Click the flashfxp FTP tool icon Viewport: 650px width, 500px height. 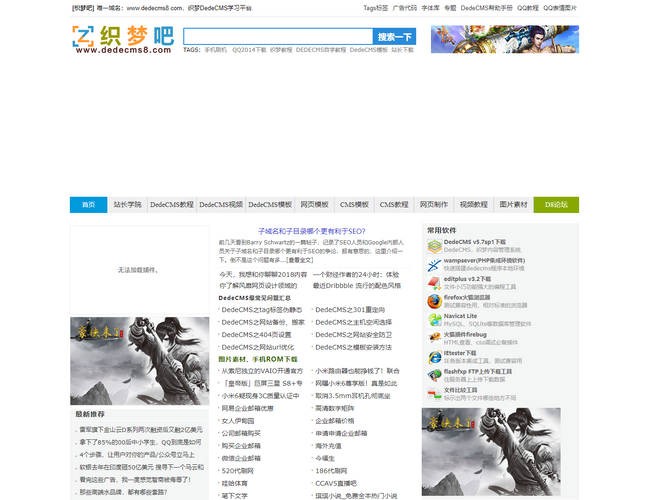pyautogui.click(x=433, y=375)
